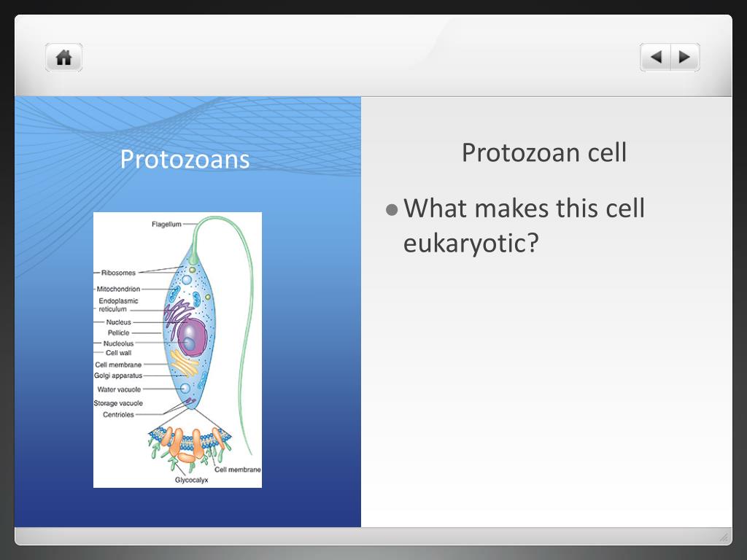Click the 'Pellicle' label in the diagram

119,332
